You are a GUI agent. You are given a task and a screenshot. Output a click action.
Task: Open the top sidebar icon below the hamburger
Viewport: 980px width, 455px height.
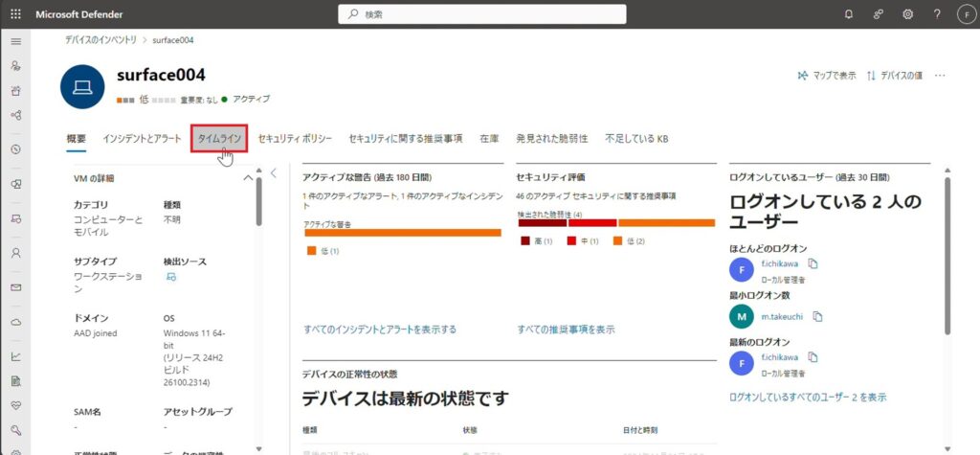16,66
